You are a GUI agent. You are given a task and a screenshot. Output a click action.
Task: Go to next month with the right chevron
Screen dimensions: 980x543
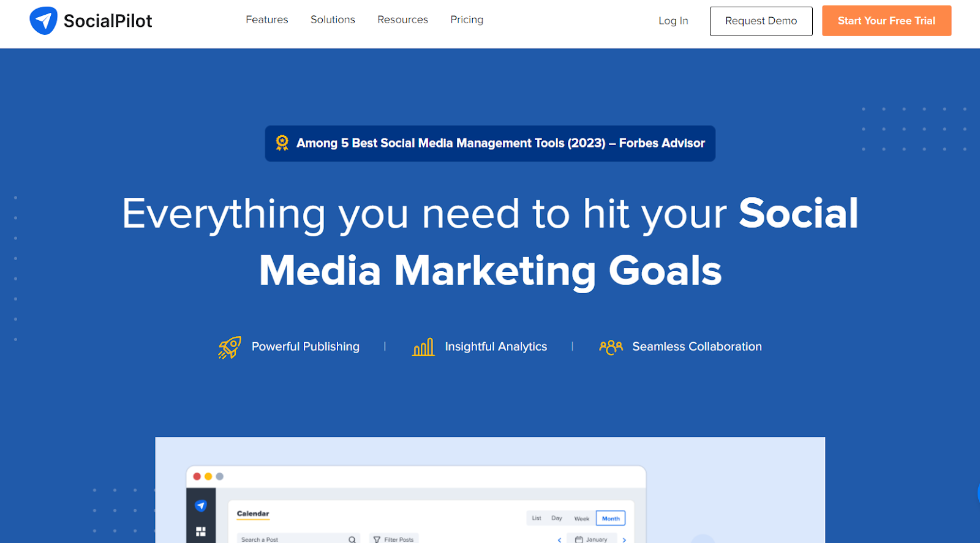624,540
